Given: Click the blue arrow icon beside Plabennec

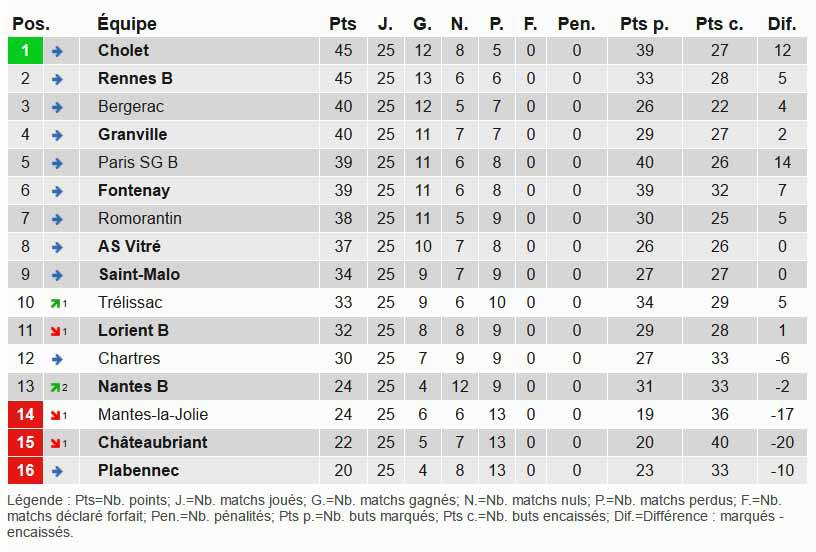Looking at the screenshot, I should pyautogui.click(x=57, y=471).
